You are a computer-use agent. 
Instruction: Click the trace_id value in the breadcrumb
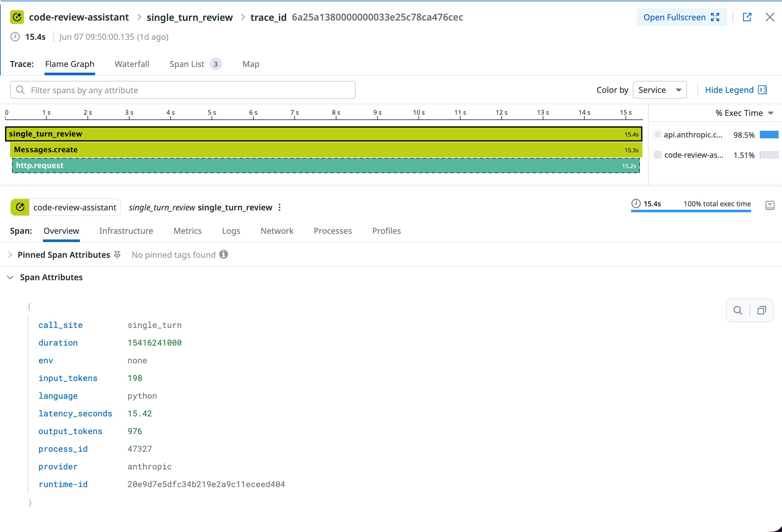(377, 17)
